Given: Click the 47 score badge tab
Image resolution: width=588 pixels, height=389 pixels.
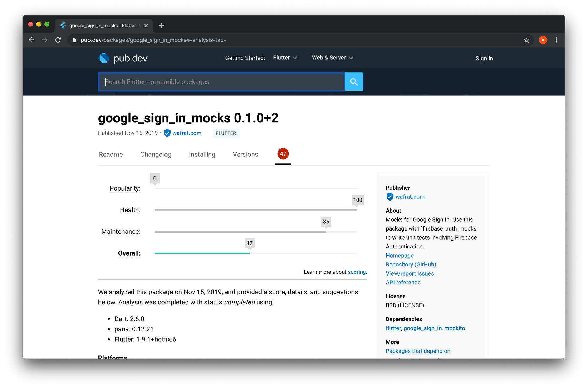Looking at the screenshot, I should coord(283,154).
